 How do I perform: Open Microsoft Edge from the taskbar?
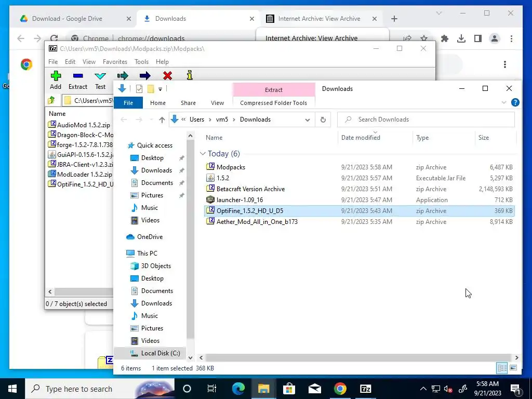click(x=238, y=389)
